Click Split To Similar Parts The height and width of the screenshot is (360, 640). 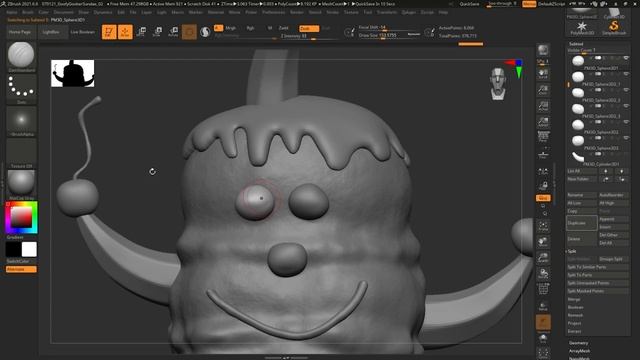click(598, 267)
